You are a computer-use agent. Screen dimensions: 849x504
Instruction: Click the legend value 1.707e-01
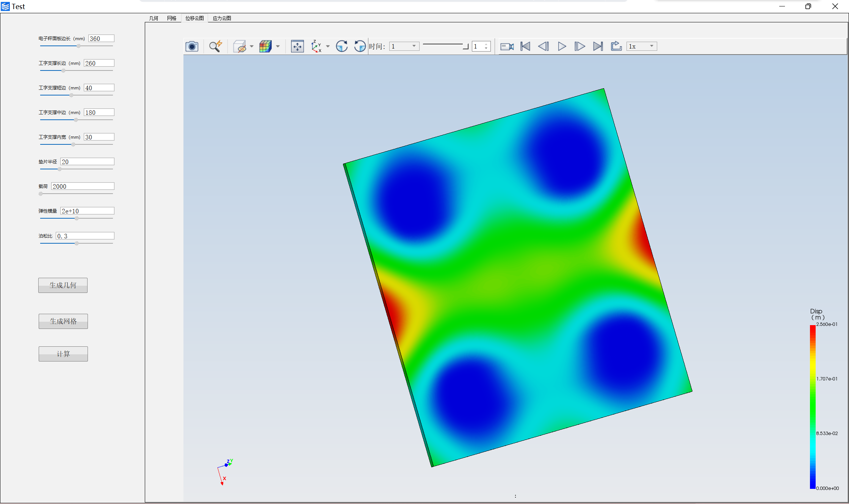(827, 379)
